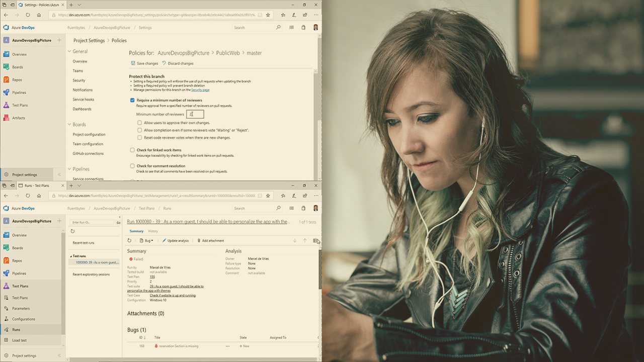The width and height of the screenshot is (644, 362).
Task: Open Boards icon in the Settings window sidebar
Action: pos(6,67)
